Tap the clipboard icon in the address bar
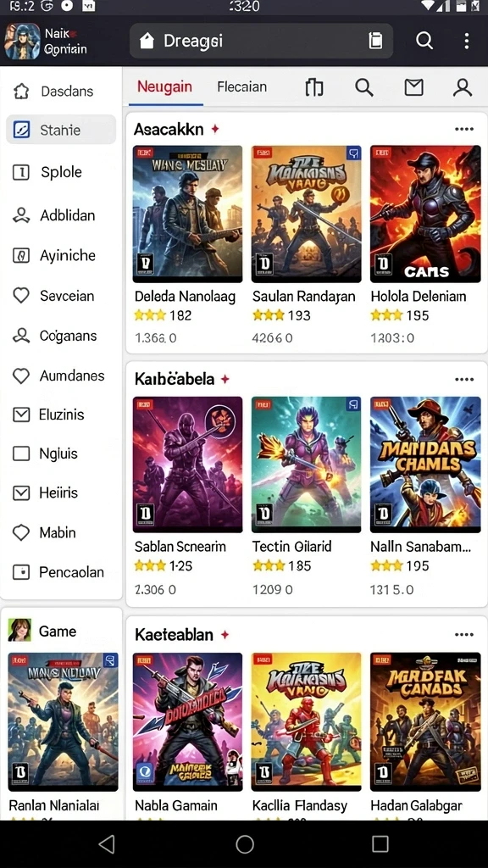Image resolution: width=488 pixels, height=868 pixels. coord(375,41)
